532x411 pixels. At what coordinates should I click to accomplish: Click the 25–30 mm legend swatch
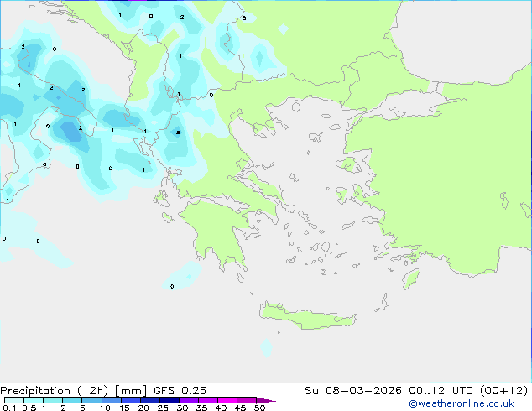[x=170, y=400]
